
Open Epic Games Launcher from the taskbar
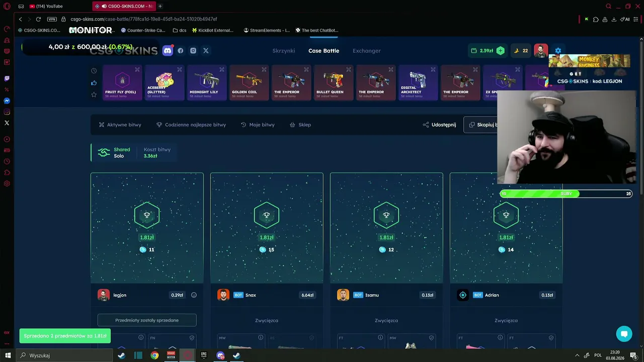point(204,355)
